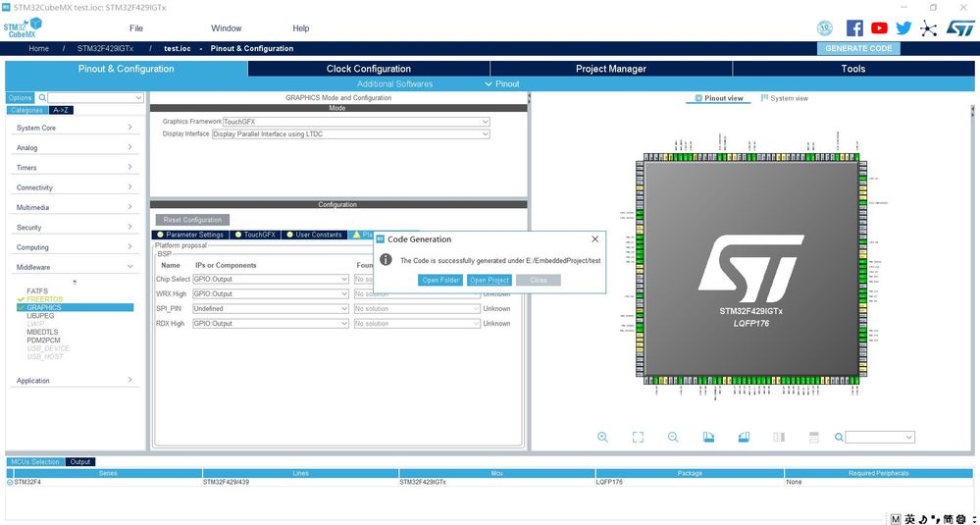This screenshot has width=980, height=525.
Task: Click the 10th anniversary badge icon
Action: [x=825, y=28]
